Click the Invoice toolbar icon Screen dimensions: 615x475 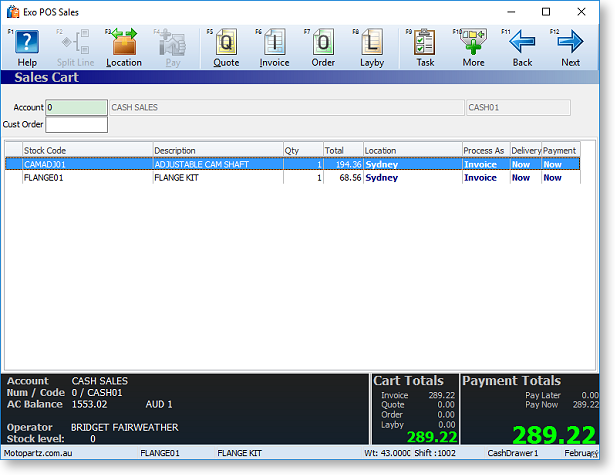(x=274, y=46)
